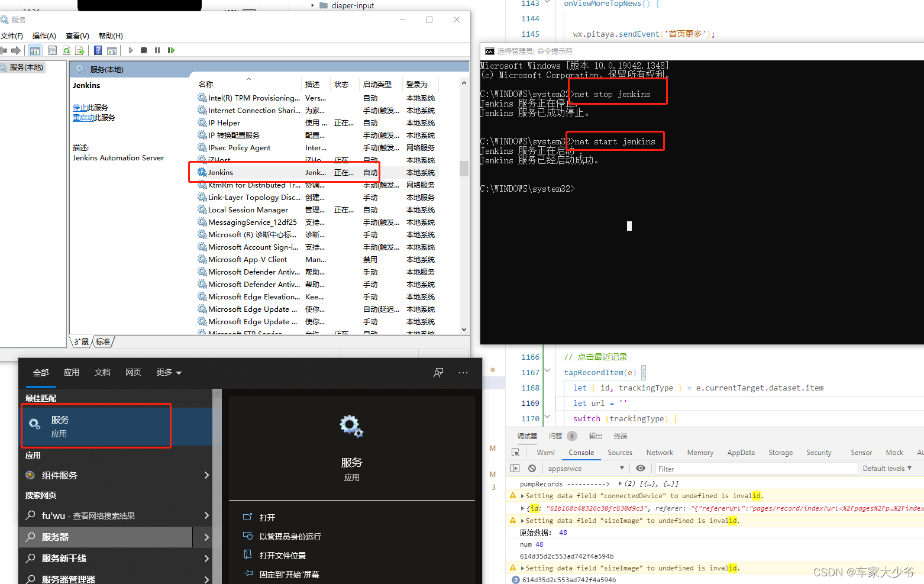
Task: Expand fu'wu web search result arrow
Action: click(206, 515)
